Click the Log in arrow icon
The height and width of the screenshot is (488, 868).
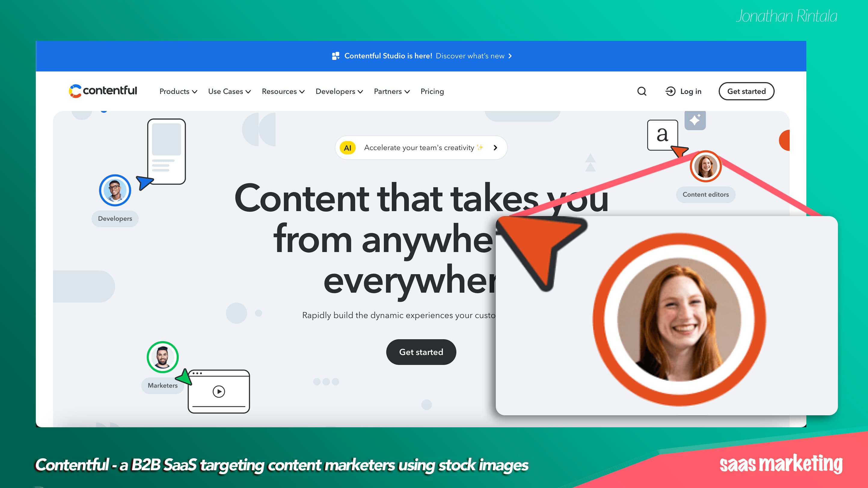[x=670, y=91]
